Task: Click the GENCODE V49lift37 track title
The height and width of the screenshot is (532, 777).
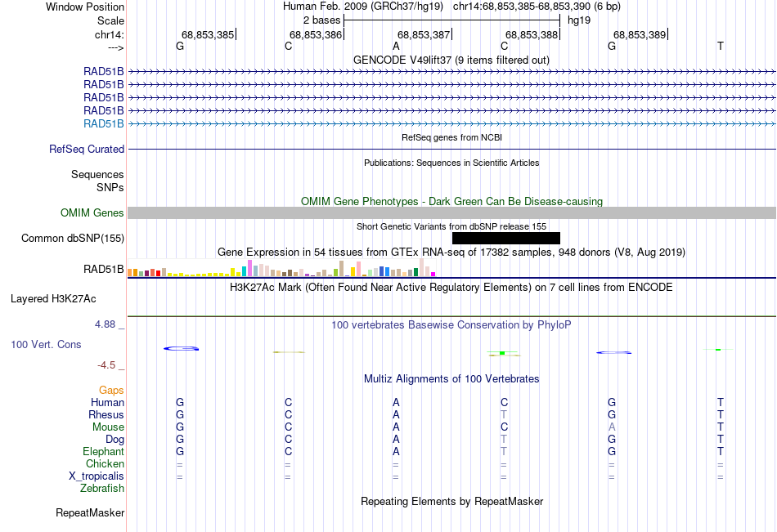Action: pyautogui.click(x=451, y=60)
